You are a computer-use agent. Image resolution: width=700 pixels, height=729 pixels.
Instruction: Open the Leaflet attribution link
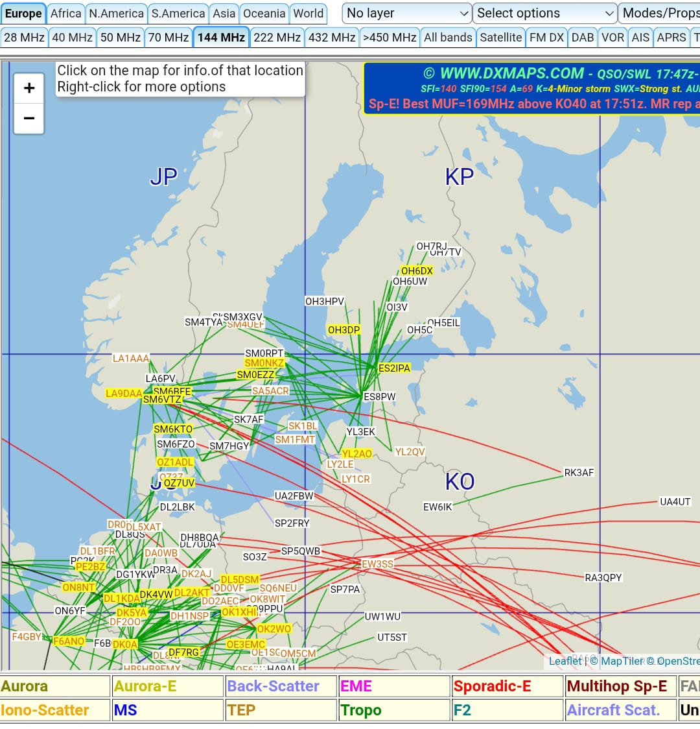(x=565, y=661)
